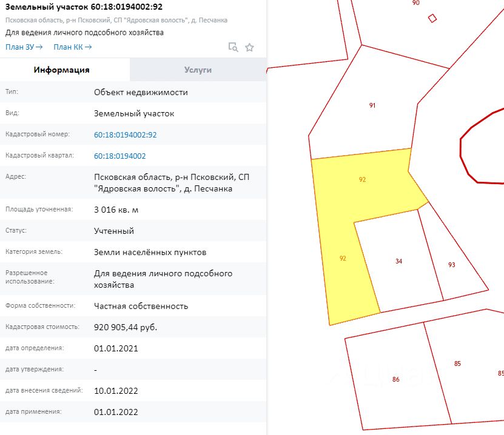Click the small diamond marker near parcel 90

pyautogui.click(x=432, y=18)
